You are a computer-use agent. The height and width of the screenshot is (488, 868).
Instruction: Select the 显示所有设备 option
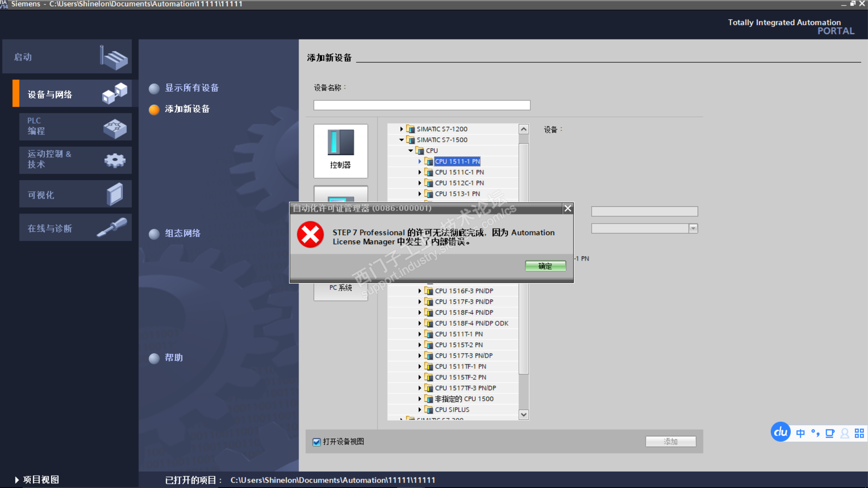tap(191, 88)
